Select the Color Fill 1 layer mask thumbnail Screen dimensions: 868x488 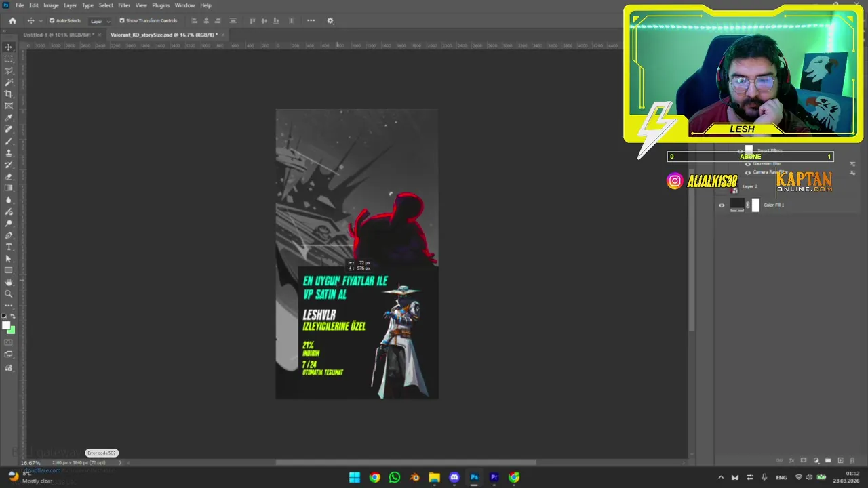755,205
